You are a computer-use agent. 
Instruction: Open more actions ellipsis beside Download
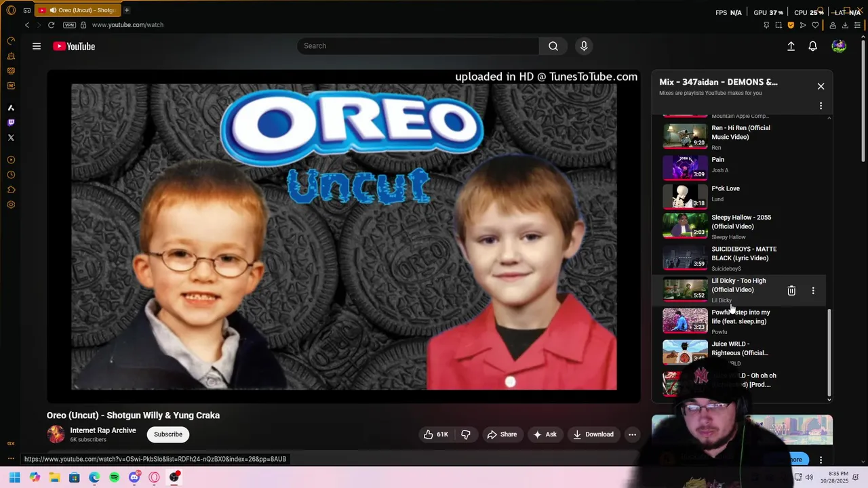[632, 434]
